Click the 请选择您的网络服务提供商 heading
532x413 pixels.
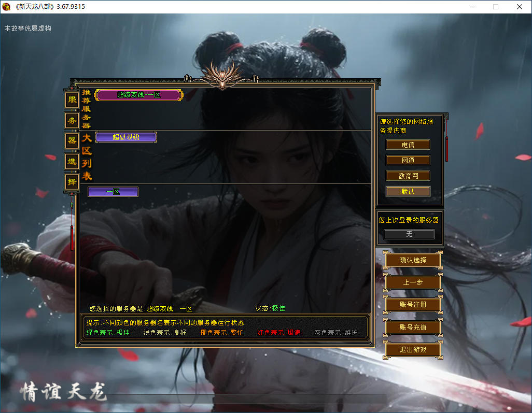coord(407,126)
